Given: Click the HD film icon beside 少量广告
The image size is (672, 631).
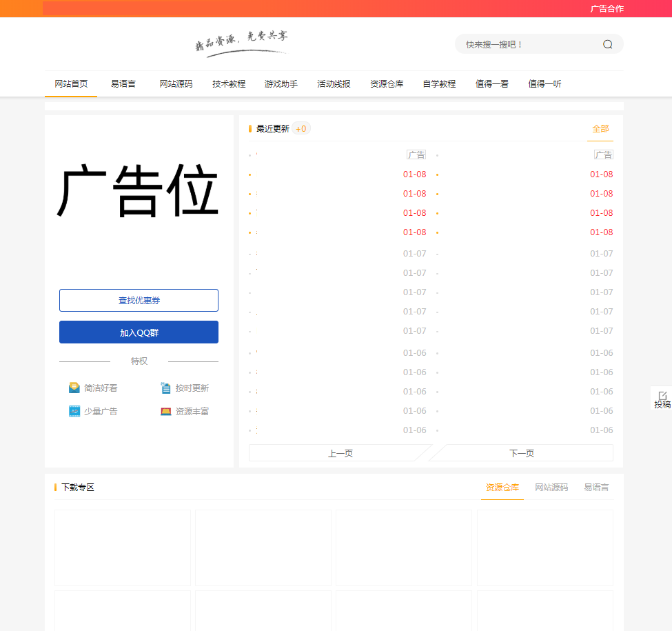Looking at the screenshot, I should pyautogui.click(x=74, y=411).
